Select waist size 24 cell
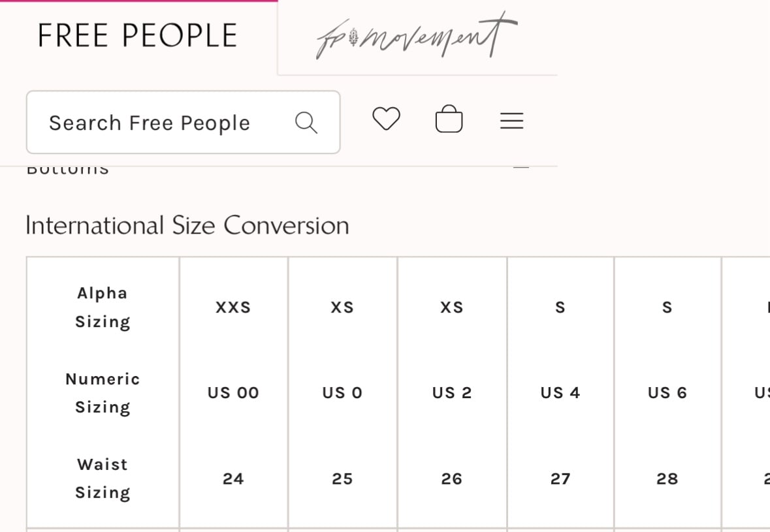 [x=233, y=478]
